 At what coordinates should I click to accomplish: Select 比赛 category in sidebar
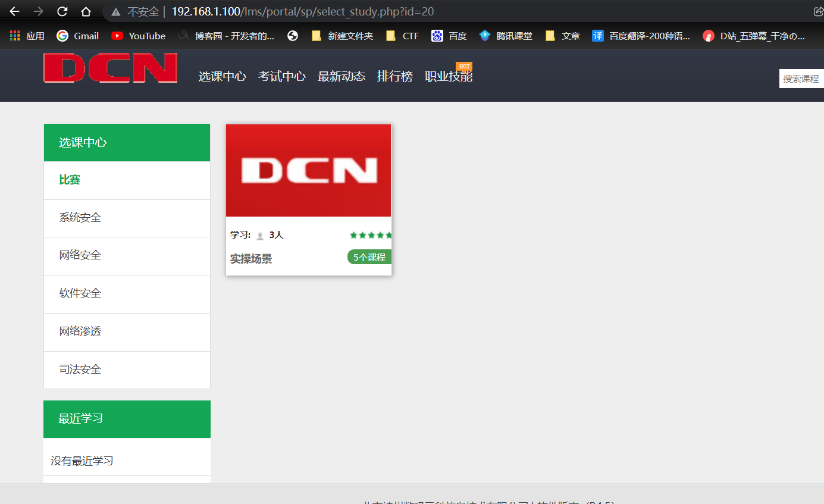(127, 180)
